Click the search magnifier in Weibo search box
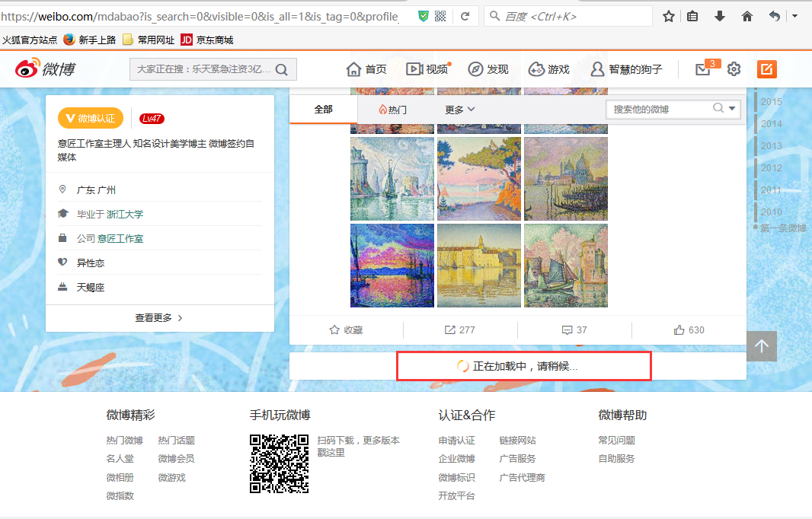Screen dimensions: 812x519 point(282,69)
